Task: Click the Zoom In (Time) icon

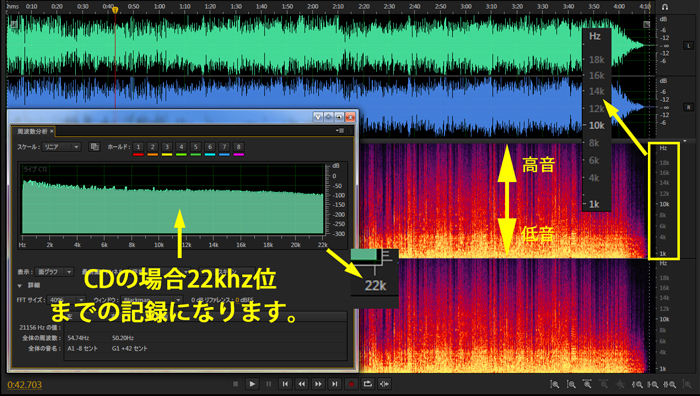Action: pyautogui.click(x=588, y=384)
